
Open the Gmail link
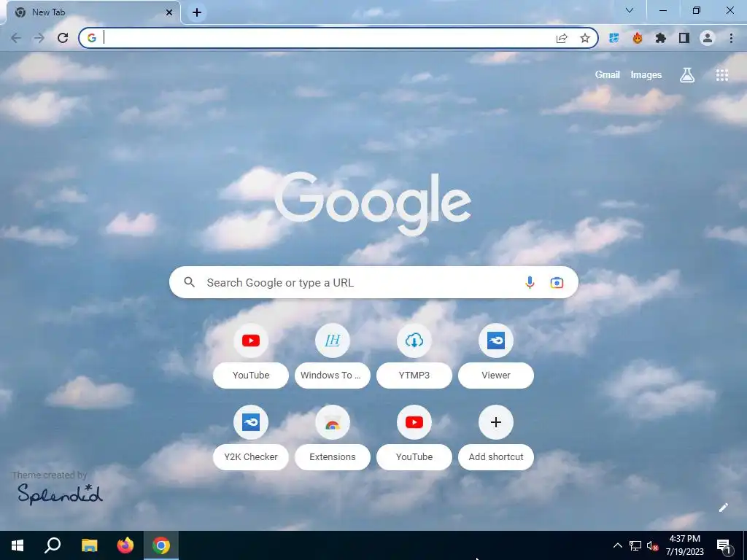coord(608,75)
